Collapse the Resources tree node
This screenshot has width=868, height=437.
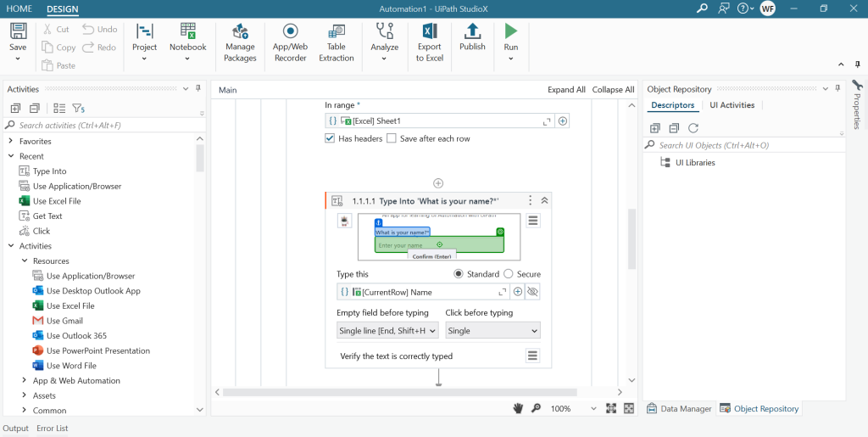pos(25,261)
